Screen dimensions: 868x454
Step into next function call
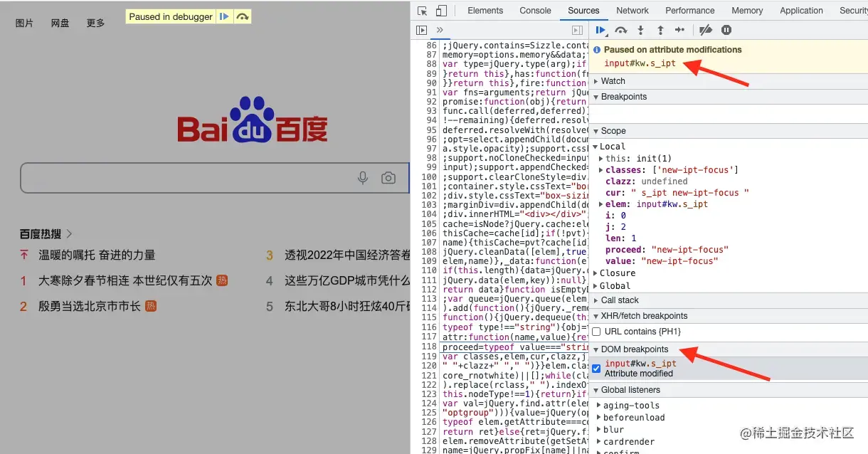click(640, 30)
